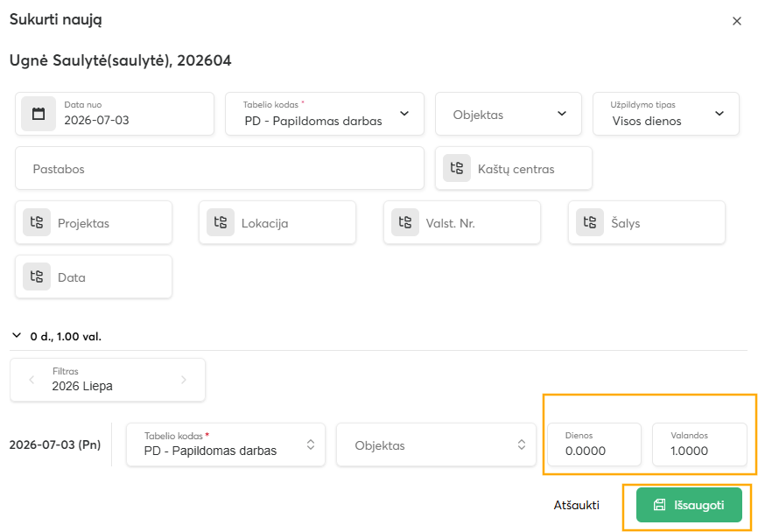The image size is (758, 532).
Task: Focus the Pastabos notes field
Action: pyautogui.click(x=220, y=168)
